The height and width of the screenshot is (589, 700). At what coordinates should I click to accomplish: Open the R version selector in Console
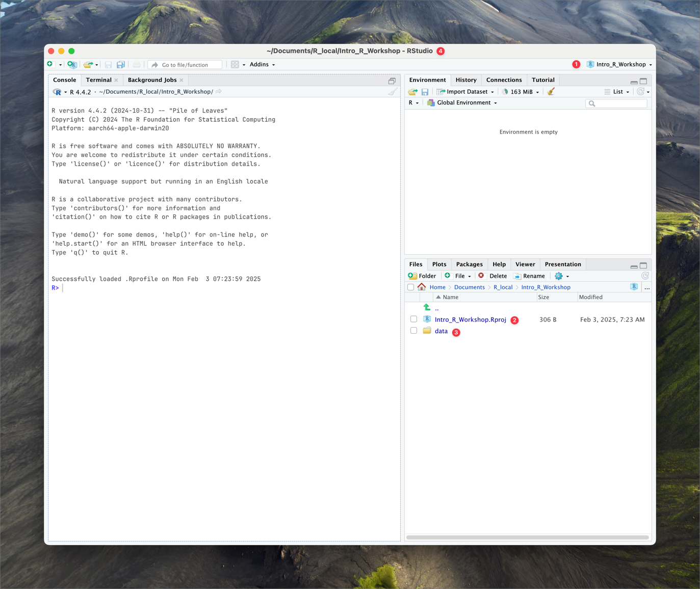click(60, 92)
